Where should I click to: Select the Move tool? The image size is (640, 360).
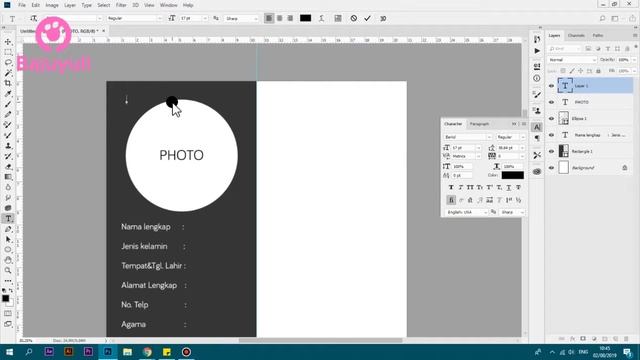(x=8, y=42)
